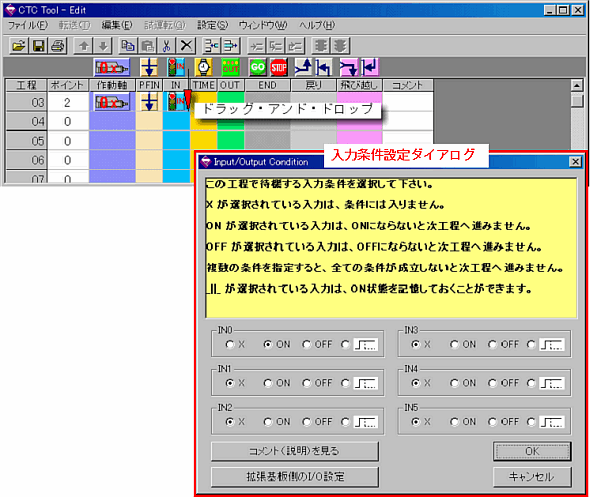Screen dimensions: 590x497
Task: Click the floppy disk save icon
Action: [38, 46]
